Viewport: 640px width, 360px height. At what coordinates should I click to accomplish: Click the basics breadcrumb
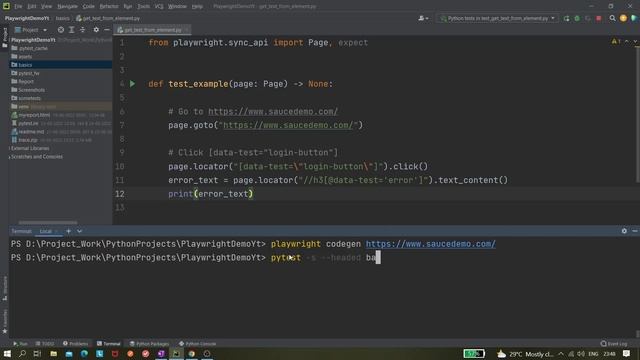coord(62,18)
